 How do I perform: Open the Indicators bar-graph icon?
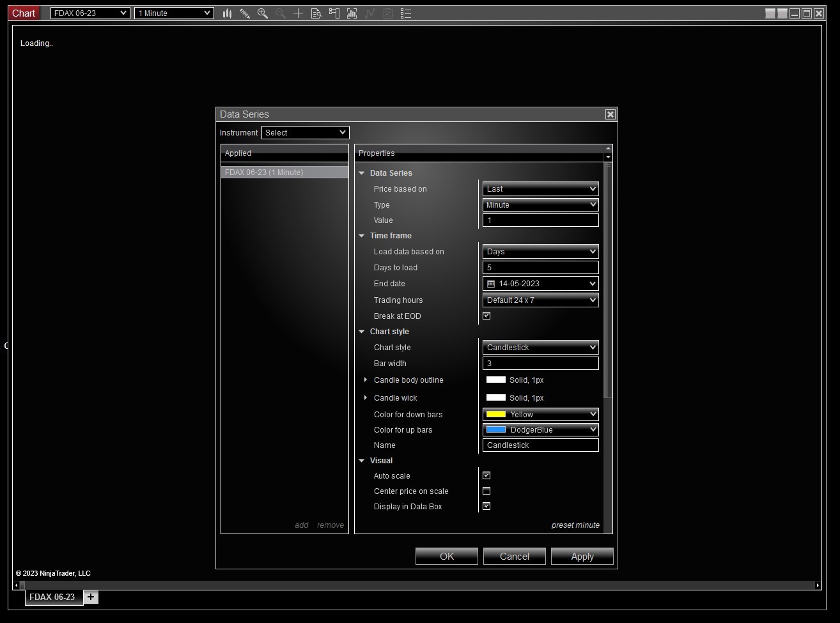point(352,13)
